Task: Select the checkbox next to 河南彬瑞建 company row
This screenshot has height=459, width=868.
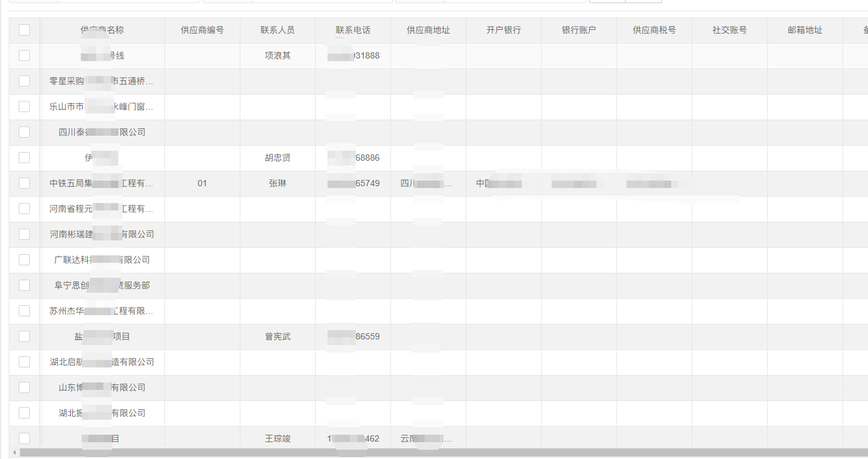Action: (24, 234)
